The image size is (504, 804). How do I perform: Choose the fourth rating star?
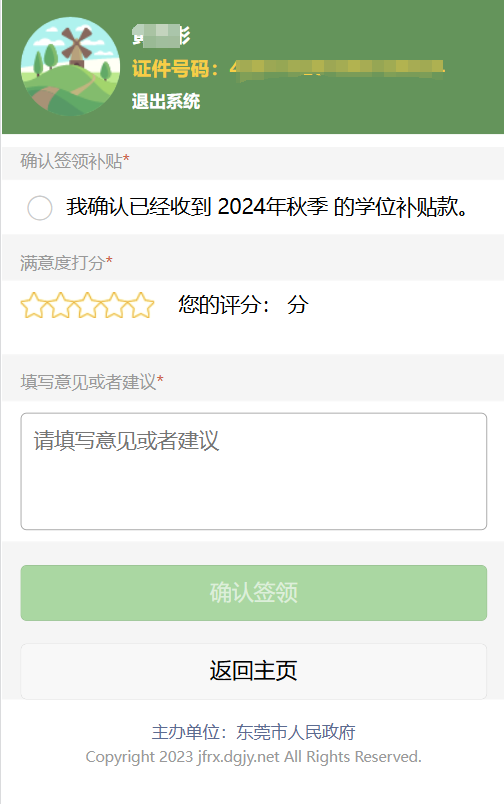pos(114,305)
